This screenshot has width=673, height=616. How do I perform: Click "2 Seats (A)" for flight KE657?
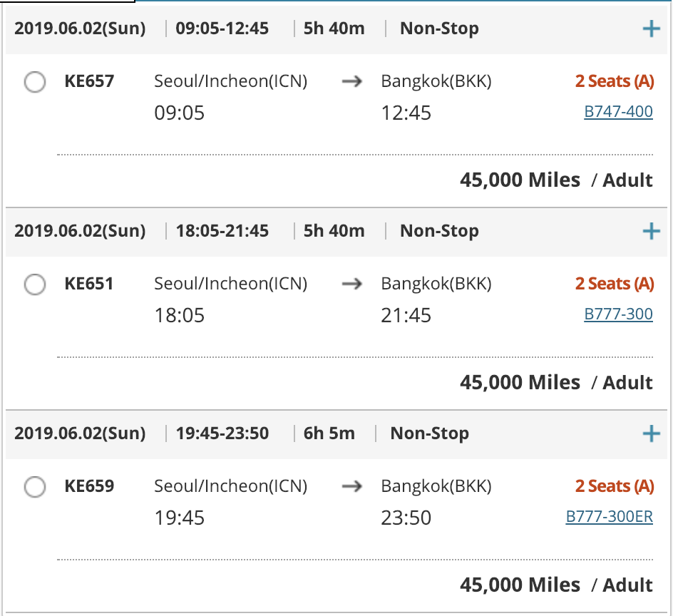tap(615, 81)
